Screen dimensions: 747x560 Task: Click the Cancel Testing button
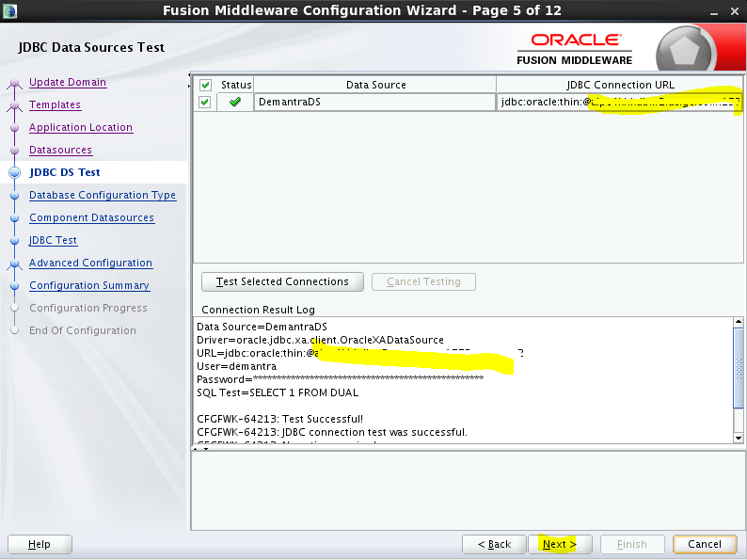tap(423, 281)
